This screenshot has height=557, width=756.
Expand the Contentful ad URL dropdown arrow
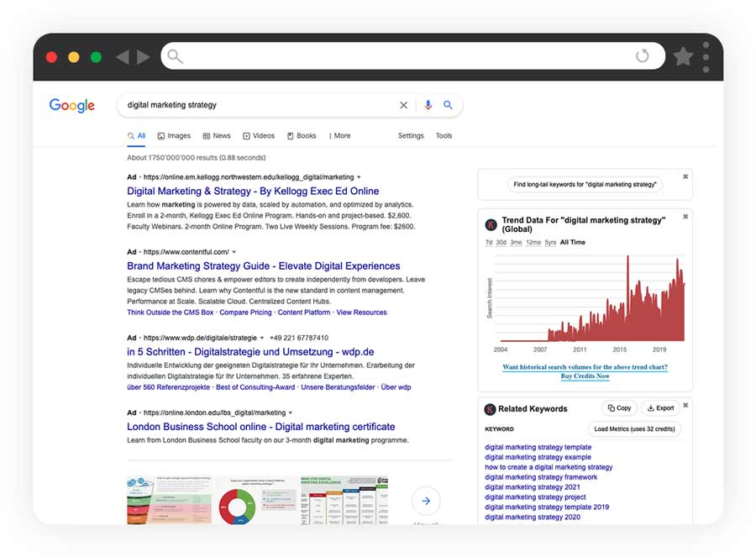coord(234,252)
